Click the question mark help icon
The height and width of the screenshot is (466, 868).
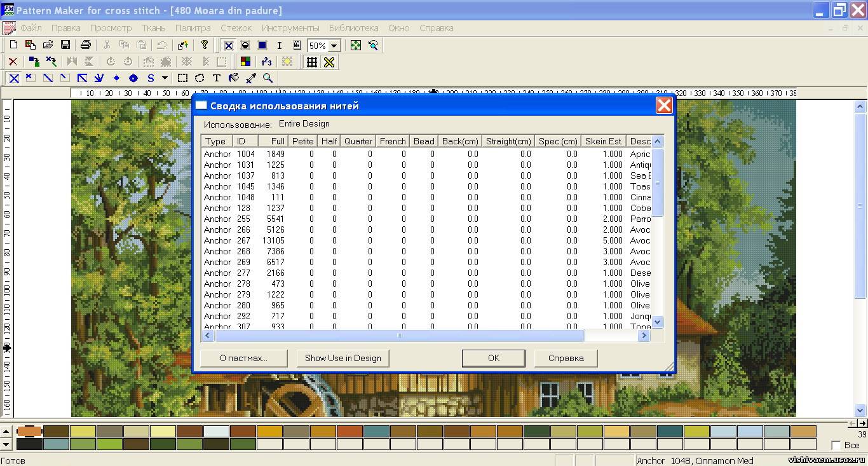(204, 45)
